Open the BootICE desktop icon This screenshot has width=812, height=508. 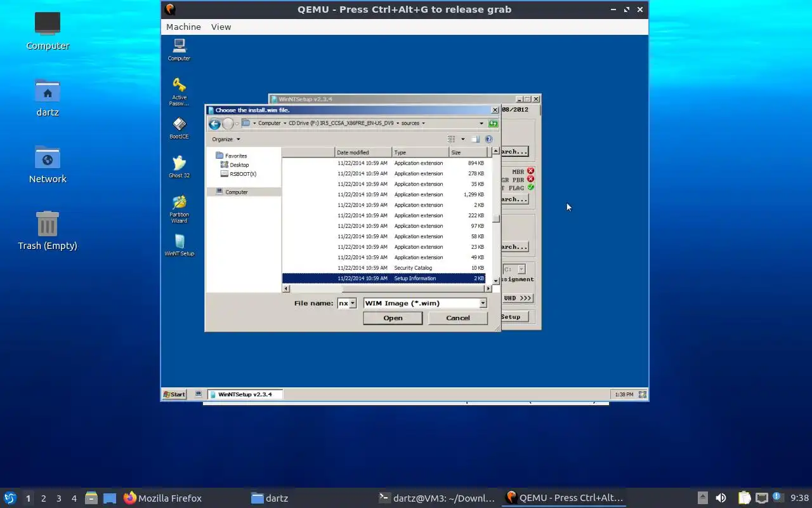[179, 128]
